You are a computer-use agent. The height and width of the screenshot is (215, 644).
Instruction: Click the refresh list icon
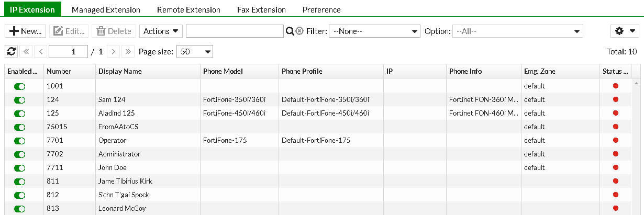(x=11, y=52)
